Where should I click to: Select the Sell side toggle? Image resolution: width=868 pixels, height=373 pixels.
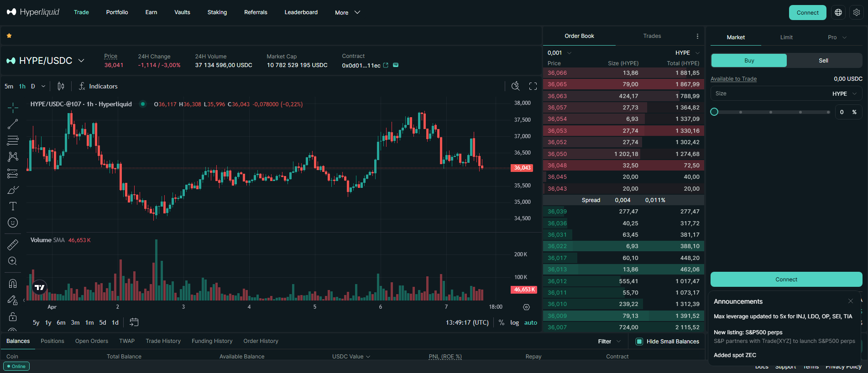coord(824,61)
